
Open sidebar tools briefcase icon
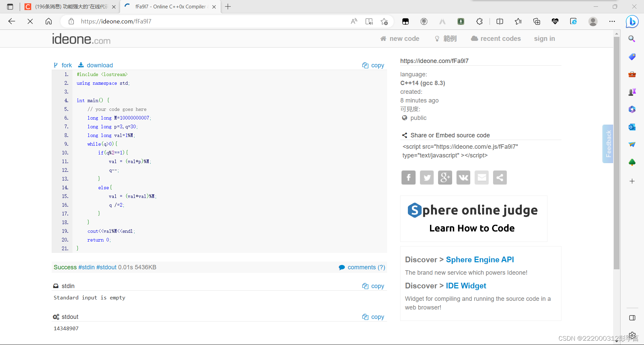[x=632, y=74]
